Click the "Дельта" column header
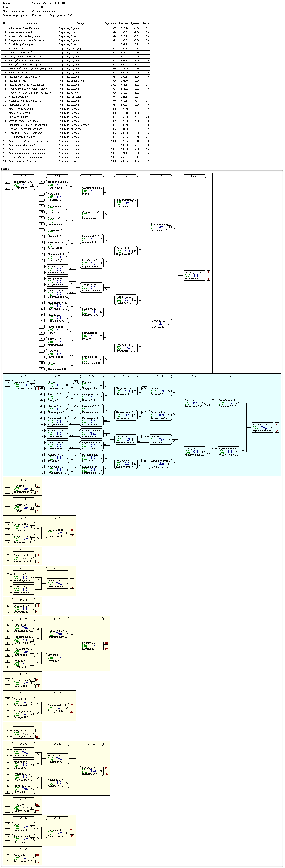Image resolution: width=285 pixels, height=868 pixels. [x=135, y=23]
